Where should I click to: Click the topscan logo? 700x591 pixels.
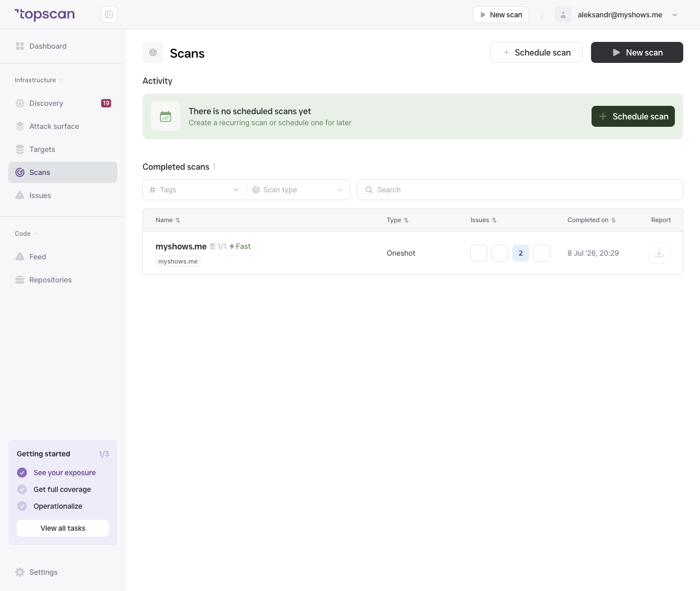pyautogui.click(x=45, y=15)
